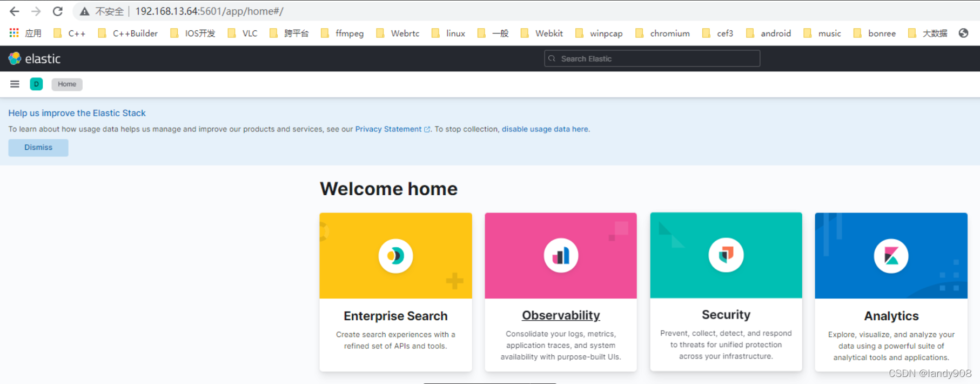Open the music bookmark folder
This screenshot has width=980, height=384.
(x=822, y=33)
